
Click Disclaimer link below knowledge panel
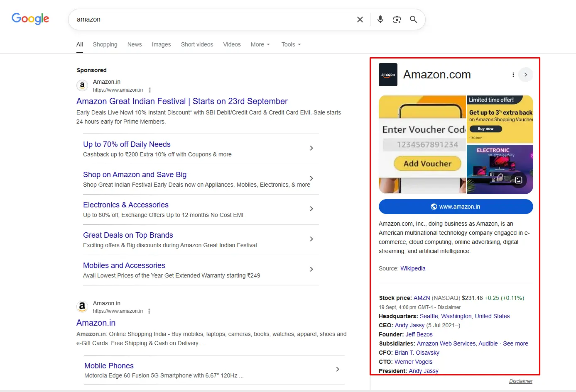[521, 381]
